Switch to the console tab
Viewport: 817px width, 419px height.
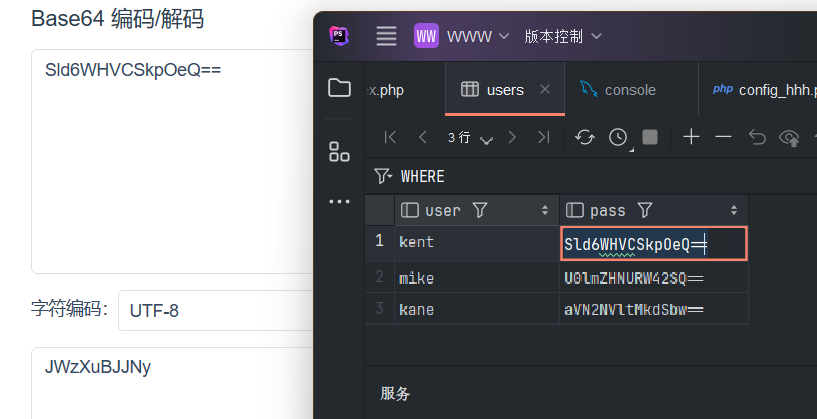coord(630,90)
